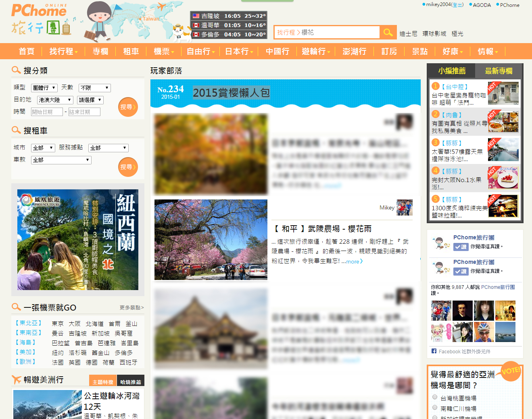
Task: Expand the 目的地 dropdown showing 港澳大陸
Action: pos(55,100)
